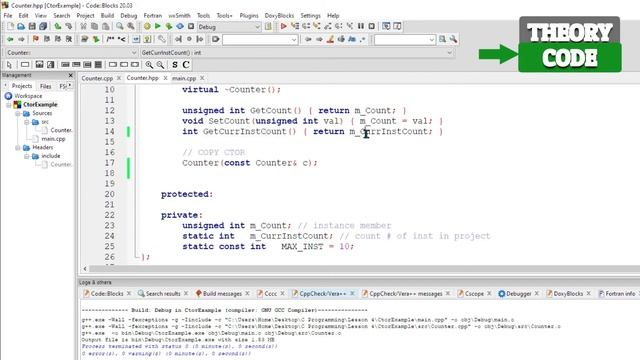This screenshot has height=360, width=640.
Task: Open the Plugins menu
Action: tap(249, 16)
